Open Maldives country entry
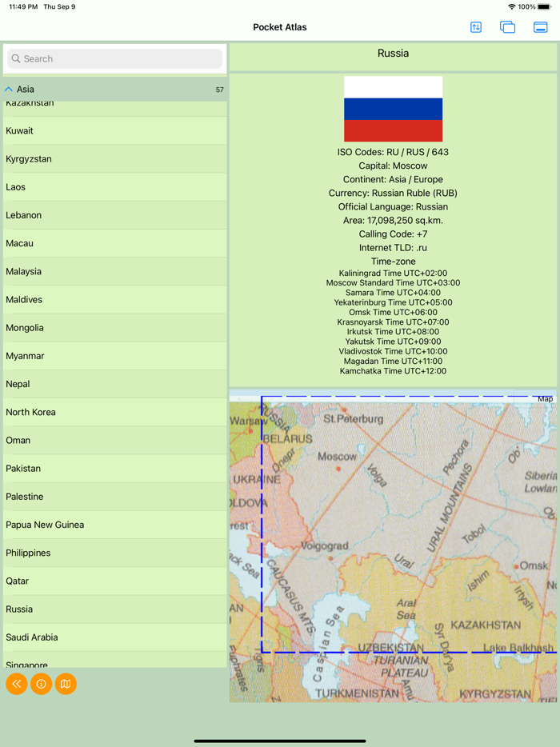 pyautogui.click(x=115, y=299)
